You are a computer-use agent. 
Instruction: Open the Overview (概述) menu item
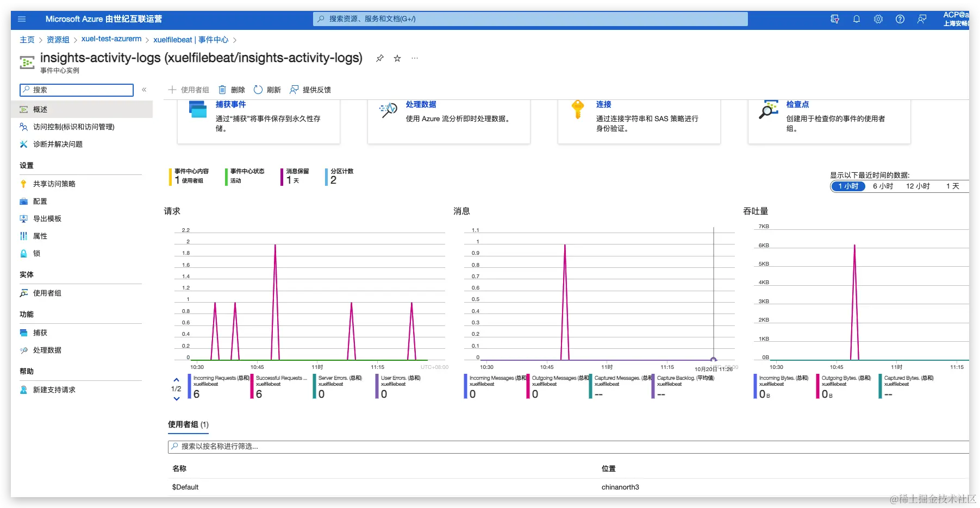coord(82,109)
